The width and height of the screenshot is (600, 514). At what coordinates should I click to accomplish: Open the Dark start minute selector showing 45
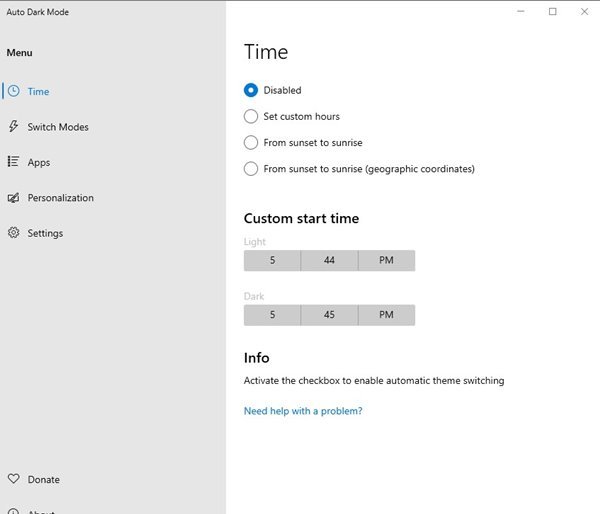tap(329, 315)
